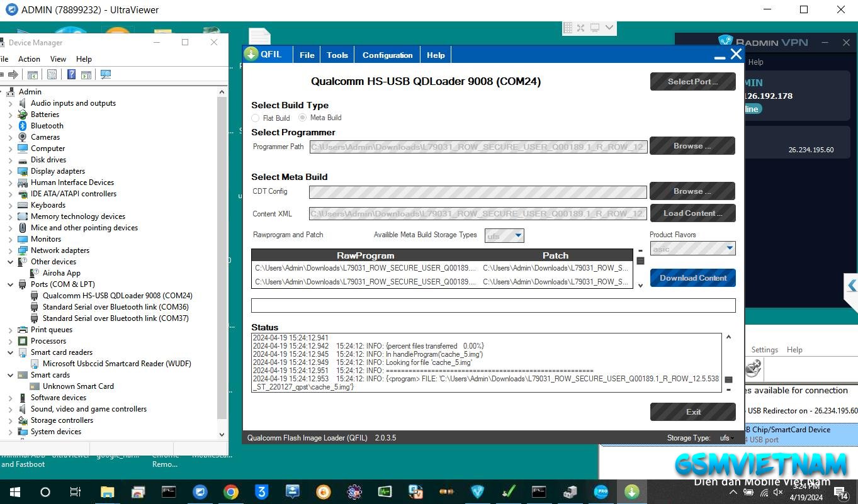
Task: Select Unknown Smart Card device
Action: (78, 386)
